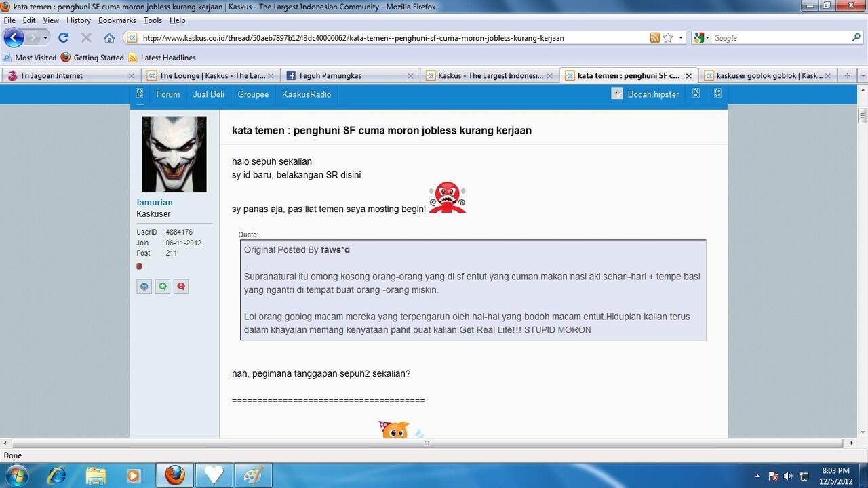Close the Teguh Pamungkas tab
This screenshot has width=868, height=488.
click(x=410, y=76)
